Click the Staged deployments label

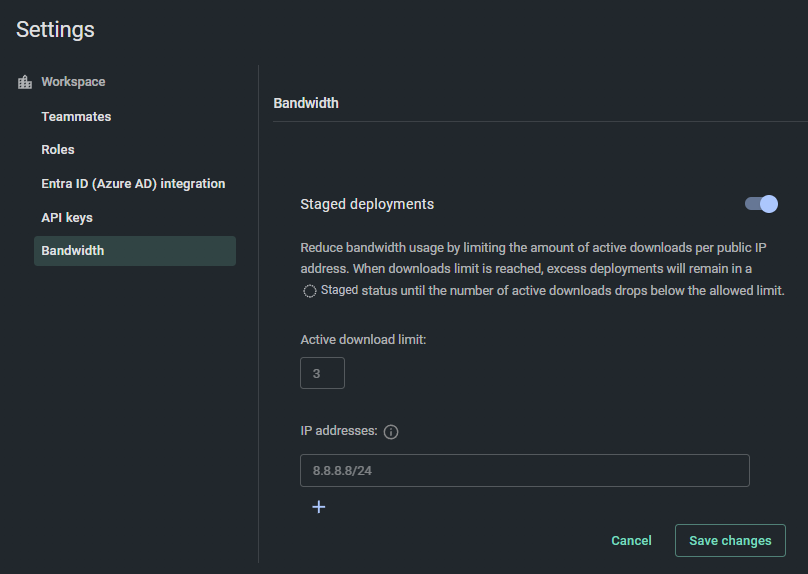tap(367, 204)
